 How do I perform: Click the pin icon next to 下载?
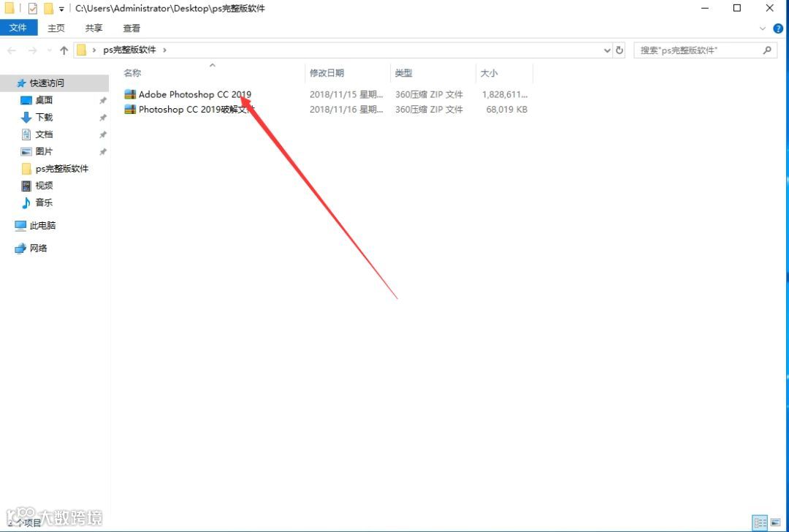tap(103, 118)
